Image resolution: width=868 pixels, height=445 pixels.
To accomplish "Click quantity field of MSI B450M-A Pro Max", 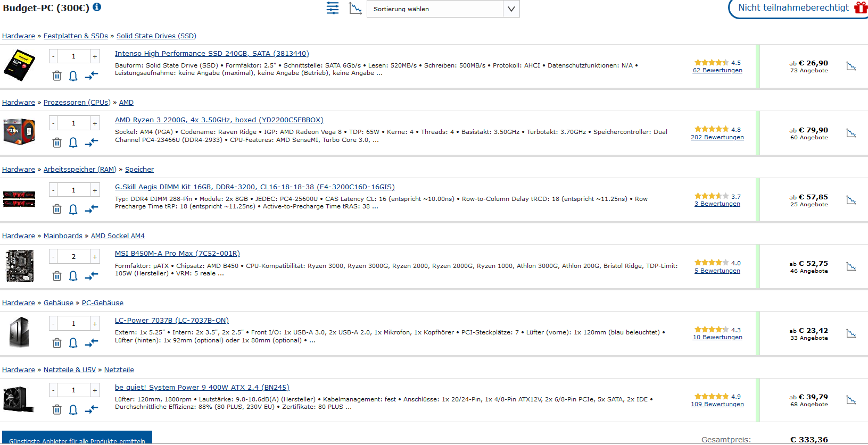I will (x=73, y=257).
